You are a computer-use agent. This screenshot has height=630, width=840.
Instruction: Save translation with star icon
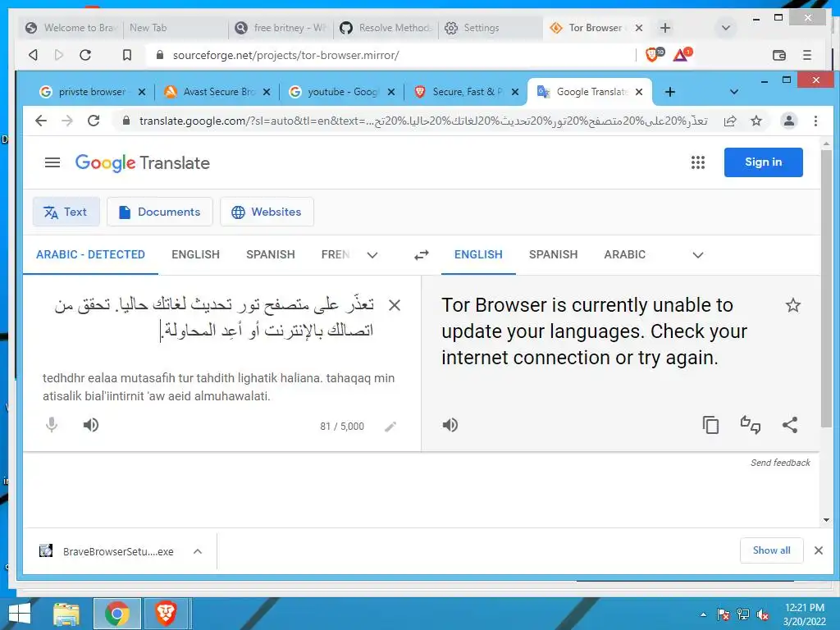click(793, 305)
